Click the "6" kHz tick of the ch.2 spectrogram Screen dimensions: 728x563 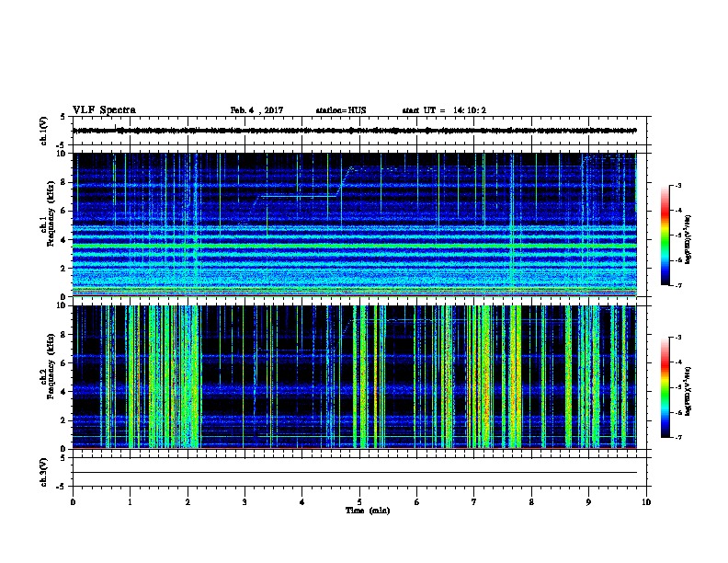[x=64, y=362]
